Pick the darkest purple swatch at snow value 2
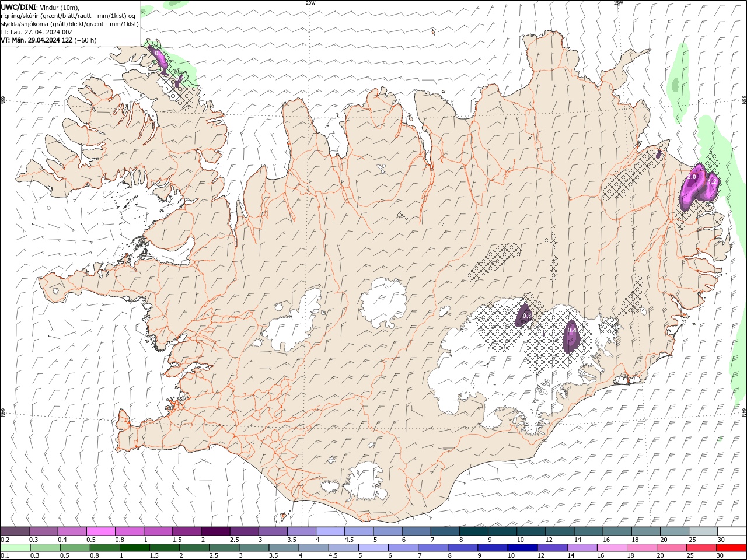The height and width of the screenshot is (560, 747). 215,531
